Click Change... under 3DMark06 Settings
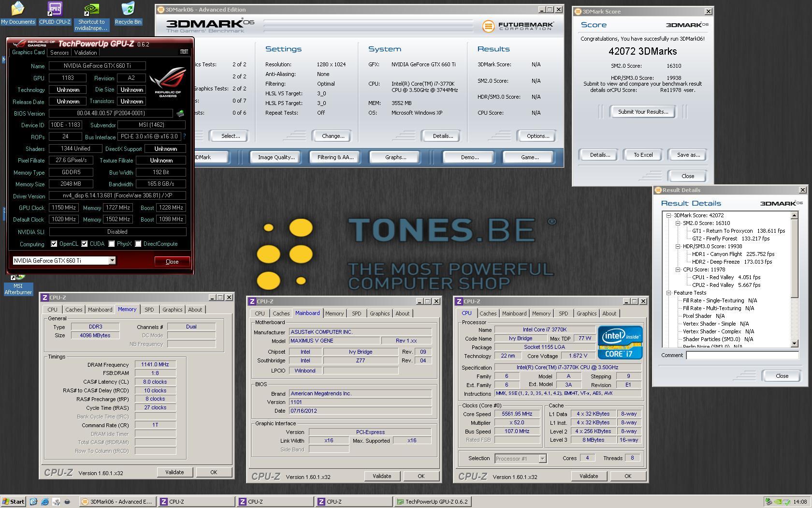Image resolution: width=812 pixels, height=508 pixels. pyautogui.click(x=333, y=136)
